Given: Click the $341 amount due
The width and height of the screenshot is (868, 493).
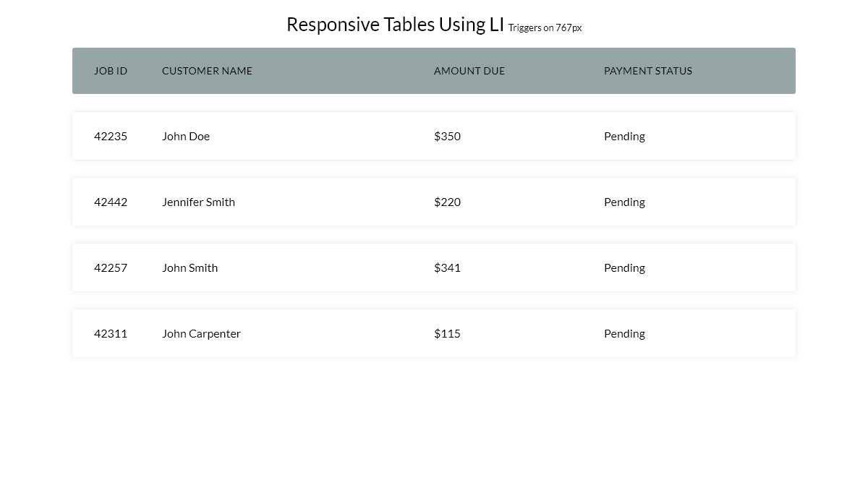Looking at the screenshot, I should coord(447,267).
